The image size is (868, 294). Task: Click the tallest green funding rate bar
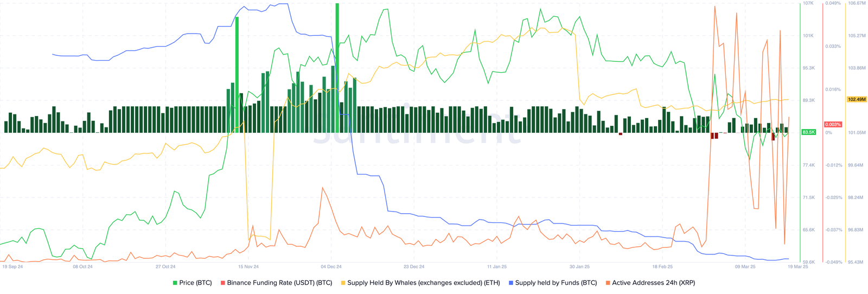337,65
